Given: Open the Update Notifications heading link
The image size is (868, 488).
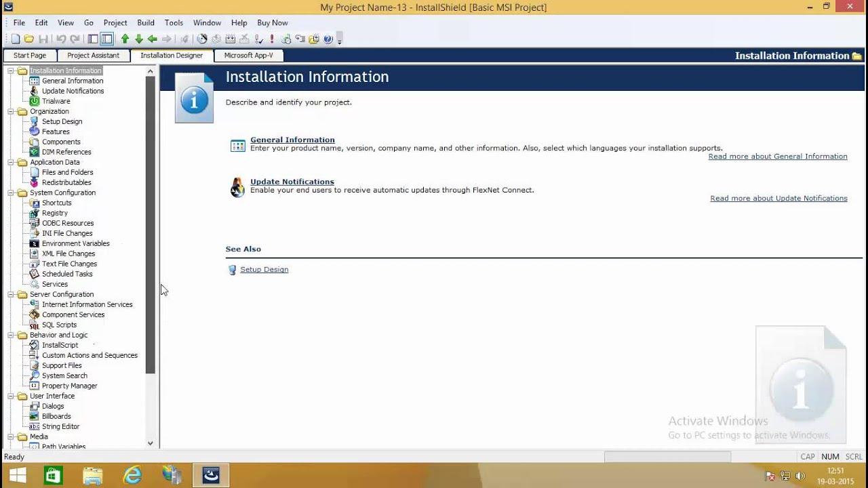Looking at the screenshot, I should click(x=292, y=182).
